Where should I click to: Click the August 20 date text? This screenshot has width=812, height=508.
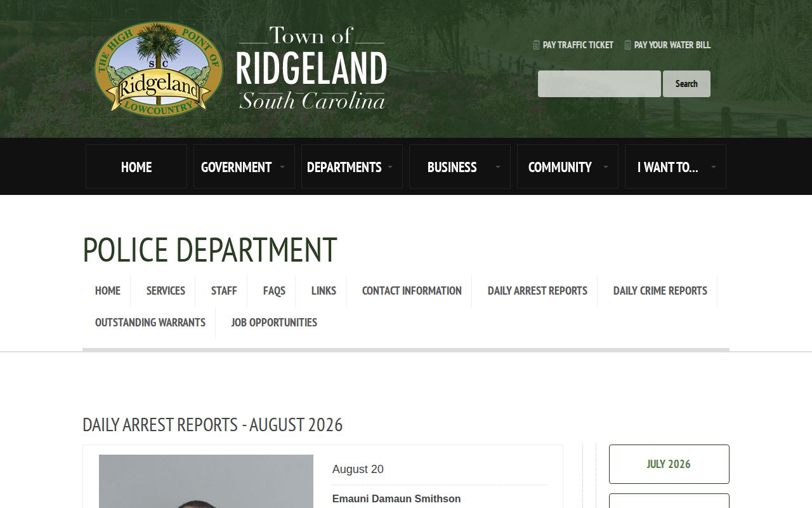click(x=358, y=469)
